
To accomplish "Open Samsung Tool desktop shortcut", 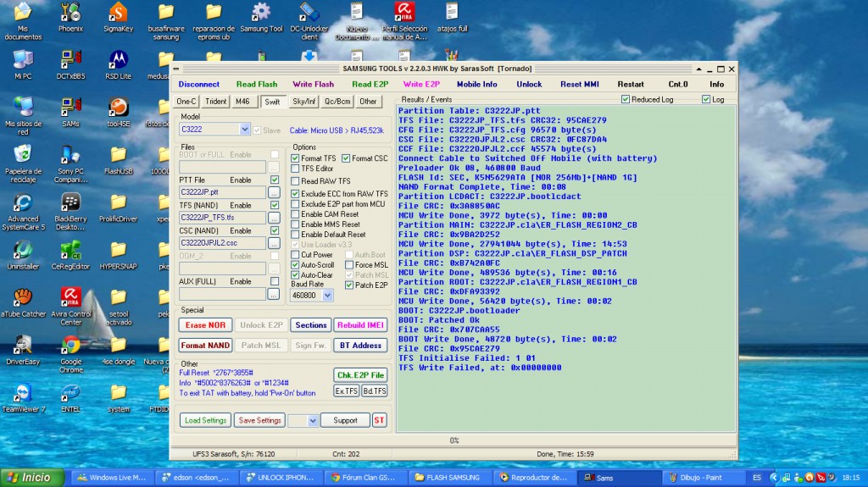I will (261, 18).
